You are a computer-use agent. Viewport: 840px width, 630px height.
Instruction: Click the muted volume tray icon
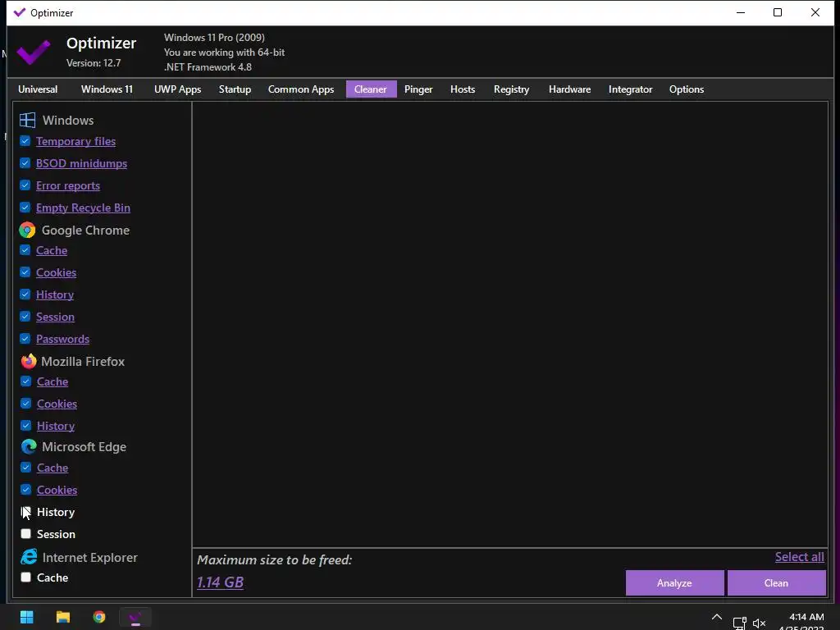point(759,623)
